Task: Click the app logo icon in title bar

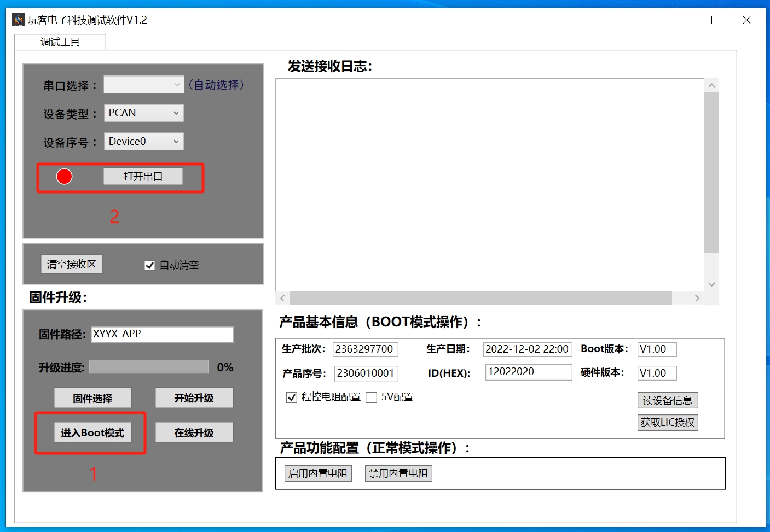Action: [19, 20]
